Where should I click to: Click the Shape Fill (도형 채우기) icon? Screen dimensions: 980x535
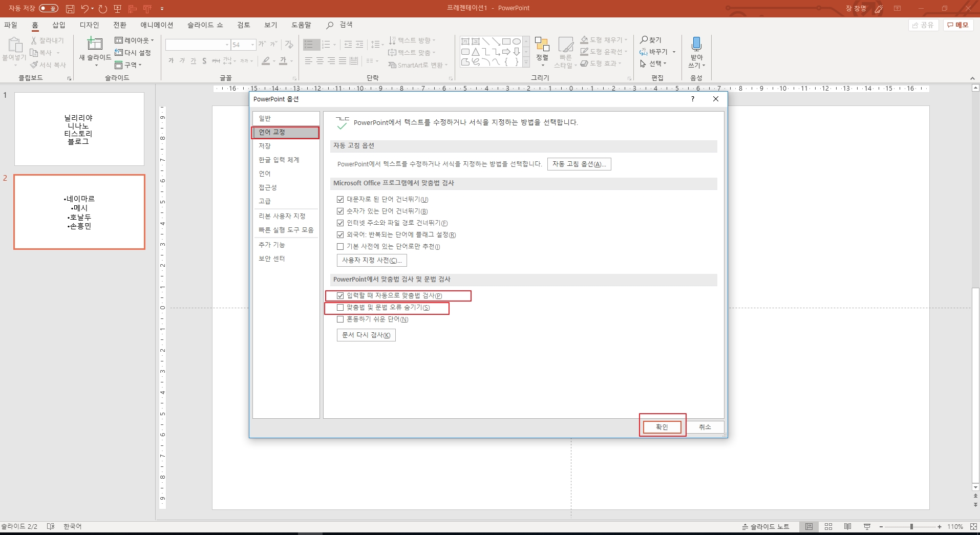pos(584,40)
